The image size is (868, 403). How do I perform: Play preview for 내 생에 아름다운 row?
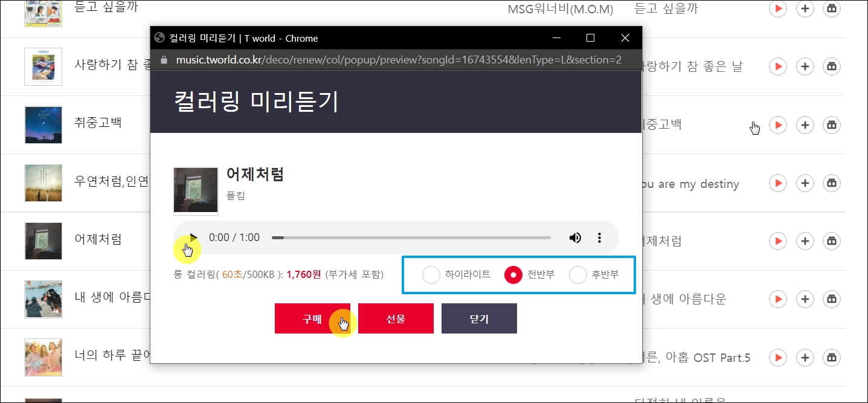point(778,299)
